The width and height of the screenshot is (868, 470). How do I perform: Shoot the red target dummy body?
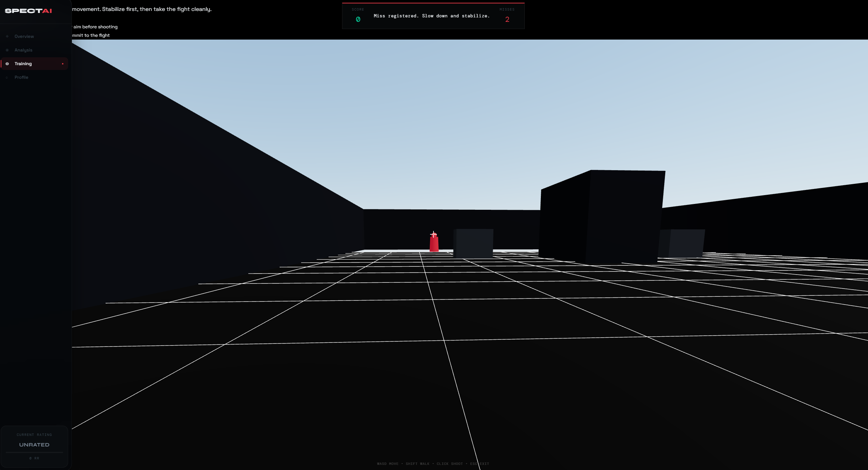pyautogui.click(x=434, y=245)
